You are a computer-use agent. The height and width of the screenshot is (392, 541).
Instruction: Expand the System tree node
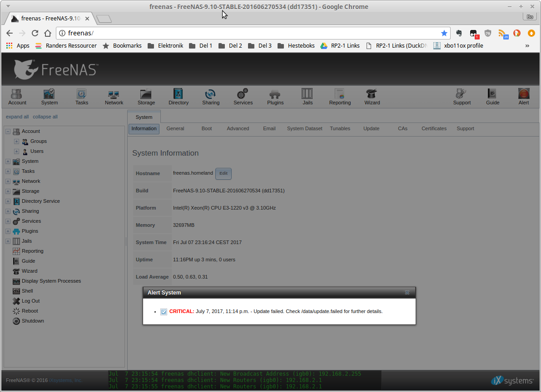pos(8,162)
